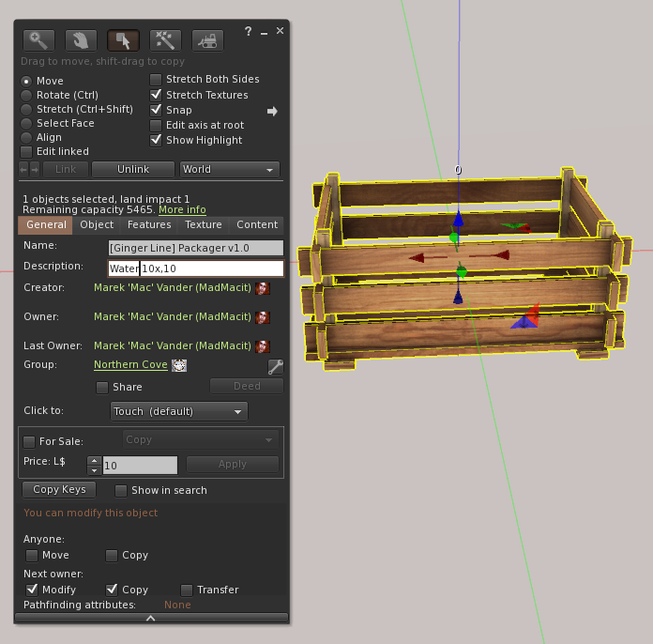This screenshot has width=653, height=644.
Task: Choose the Rotate (Ctrl) radio option
Action: pyautogui.click(x=26, y=96)
